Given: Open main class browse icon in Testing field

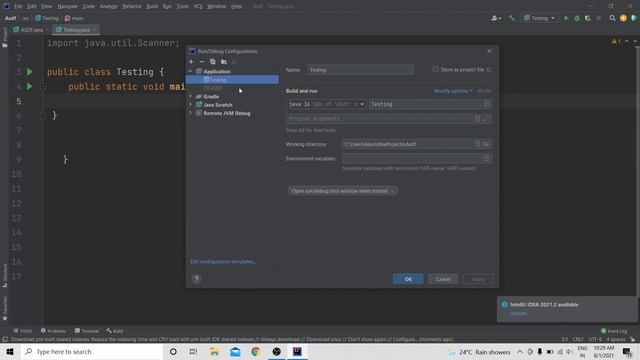Looking at the screenshot, I should pyautogui.click(x=487, y=104).
